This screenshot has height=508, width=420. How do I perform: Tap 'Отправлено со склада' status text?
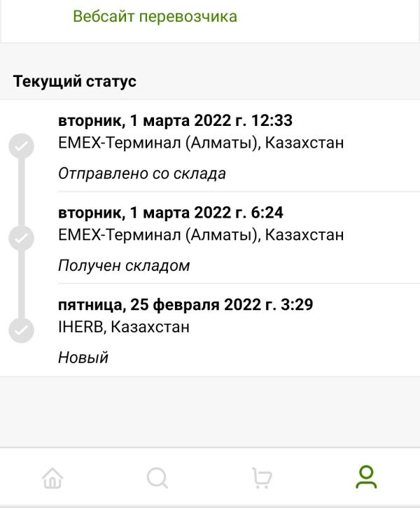point(142,174)
